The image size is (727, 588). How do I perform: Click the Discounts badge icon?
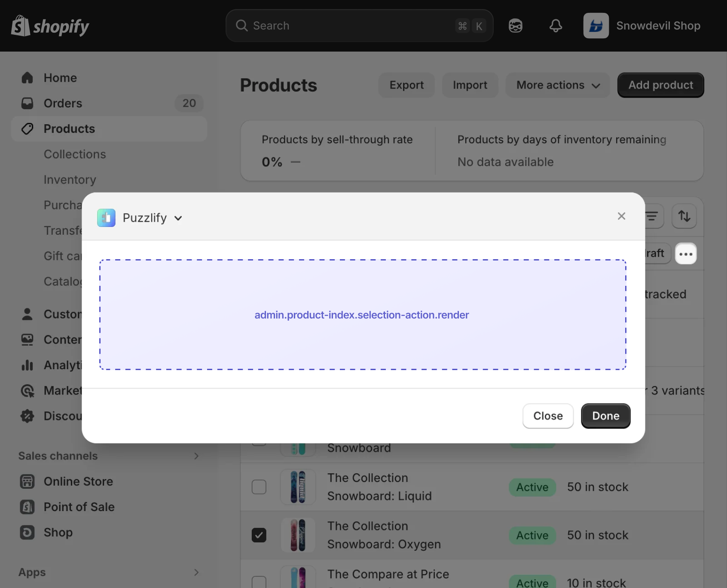(27, 416)
